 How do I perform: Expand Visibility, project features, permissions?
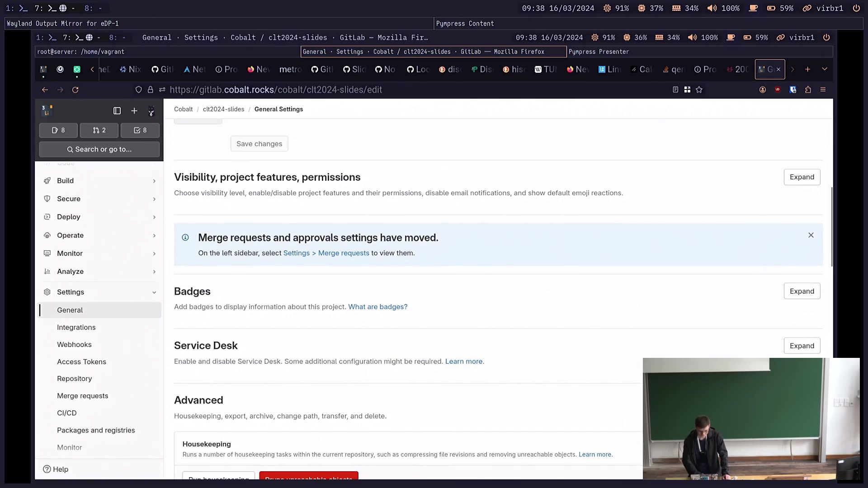coord(802,177)
